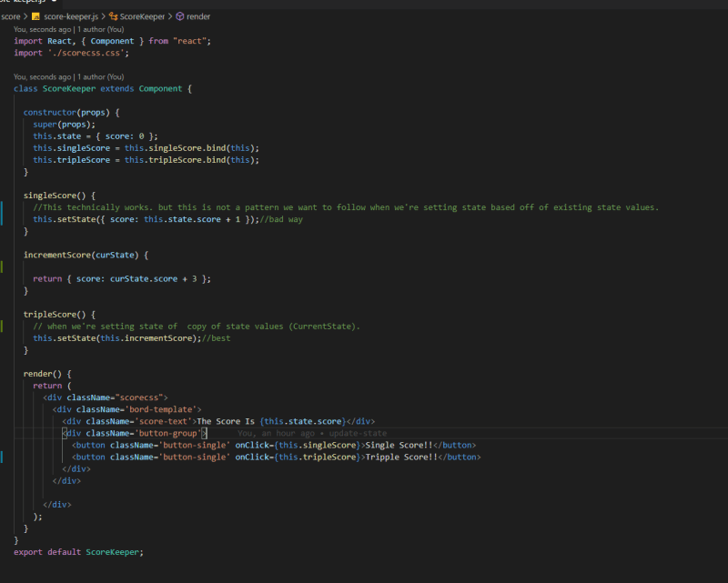728x583 pixels.
Task: Select the score folder breadcrumb
Action: tap(10, 16)
